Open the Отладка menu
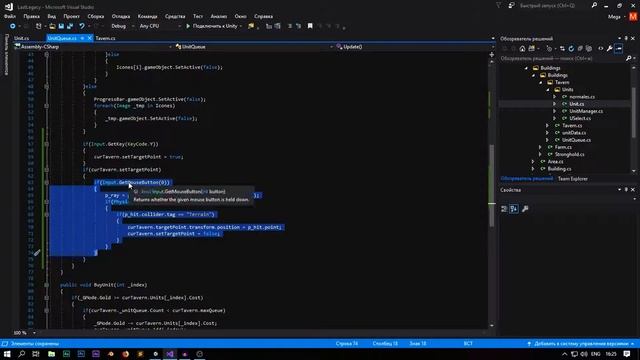Viewport: 640px width, 360px height. point(121,16)
